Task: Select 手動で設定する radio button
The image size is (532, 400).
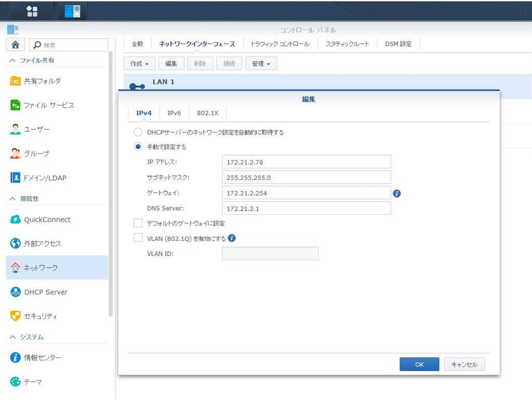Action: pos(138,147)
